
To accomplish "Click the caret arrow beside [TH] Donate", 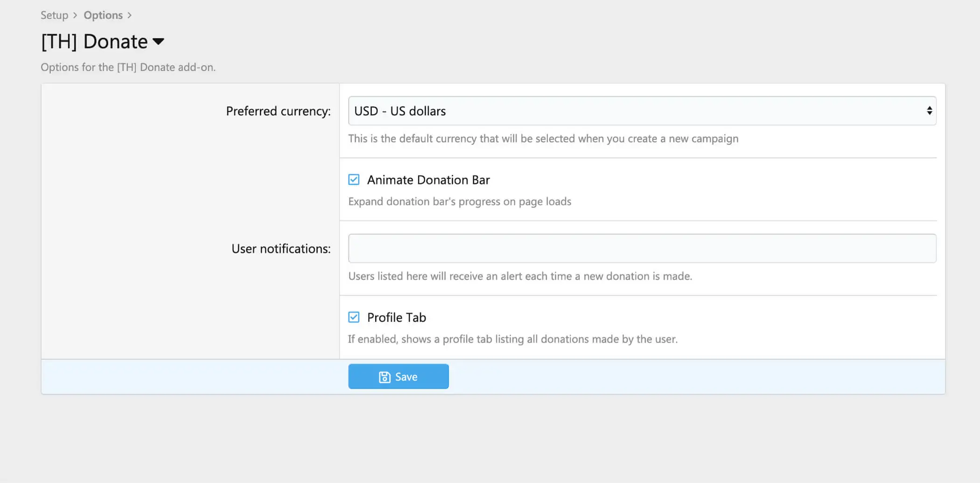I will 159,42.
